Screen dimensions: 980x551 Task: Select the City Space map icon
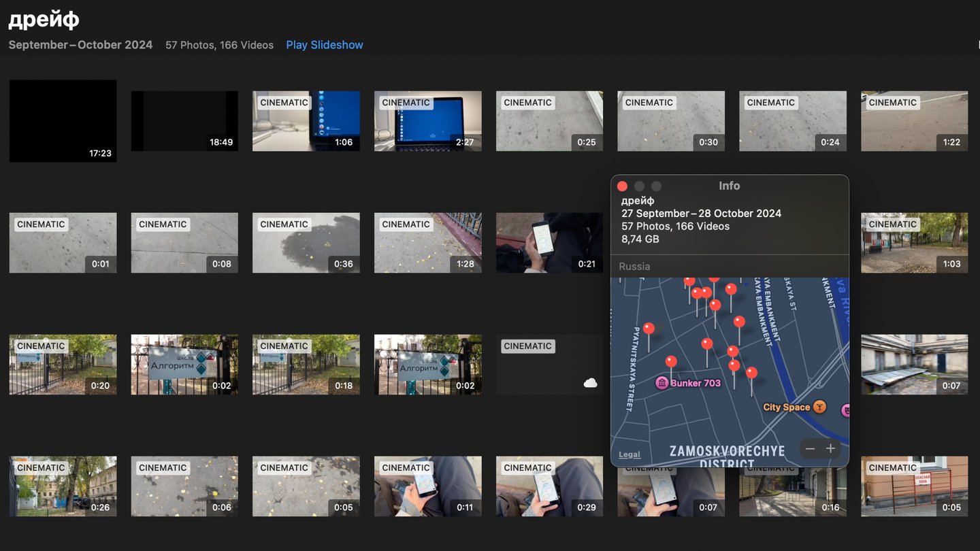[x=820, y=407]
